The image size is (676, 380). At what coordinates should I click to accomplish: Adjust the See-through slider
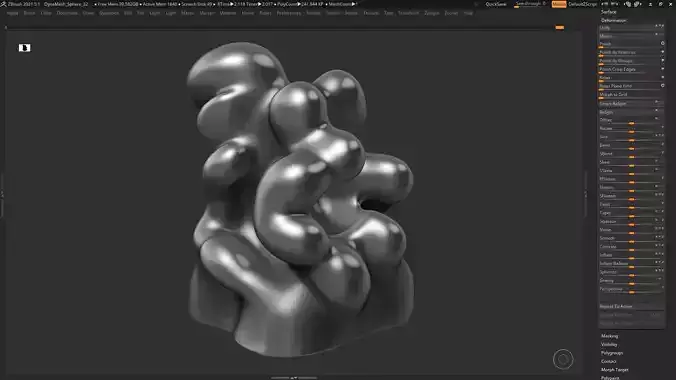coord(530,4)
